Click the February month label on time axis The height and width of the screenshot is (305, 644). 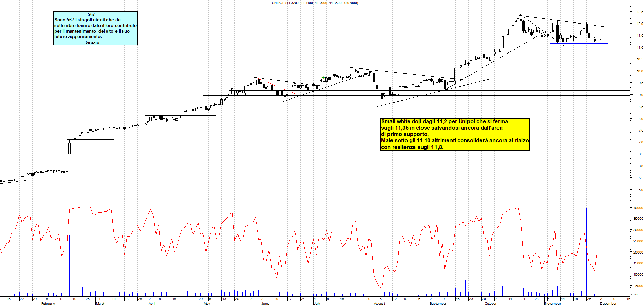click(48, 303)
